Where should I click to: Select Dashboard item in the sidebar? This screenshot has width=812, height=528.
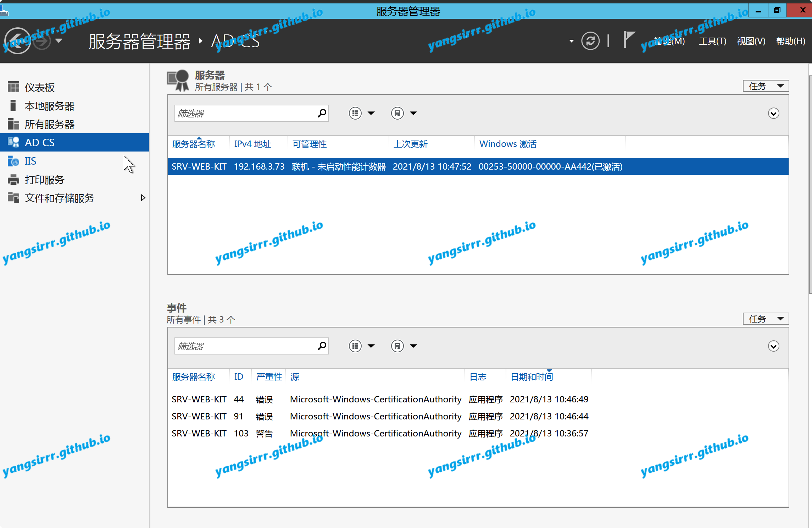[39, 87]
